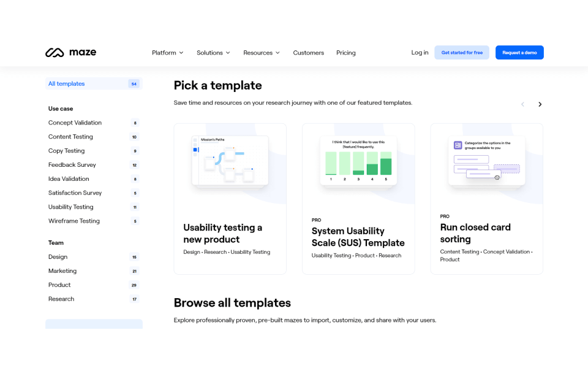Advance the template carousel with the right arrow
Screen dimensions: 588x368
pyautogui.click(x=540, y=104)
